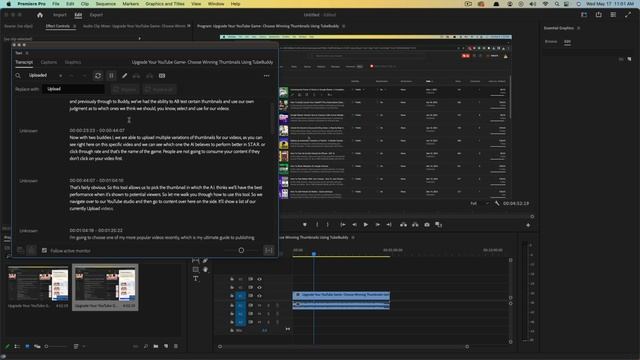
Task: Open the Markers menu in the menu bar
Action: click(131, 4)
